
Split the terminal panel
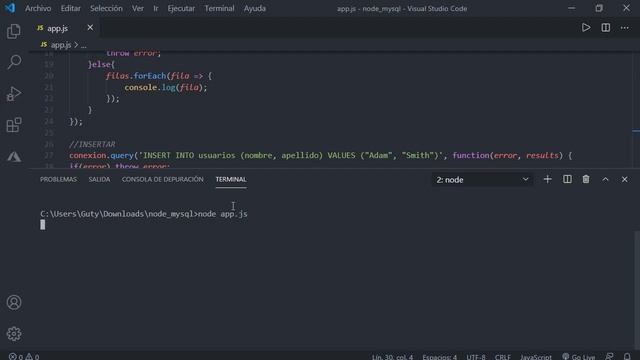pyautogui.click(x=567, y=180)
